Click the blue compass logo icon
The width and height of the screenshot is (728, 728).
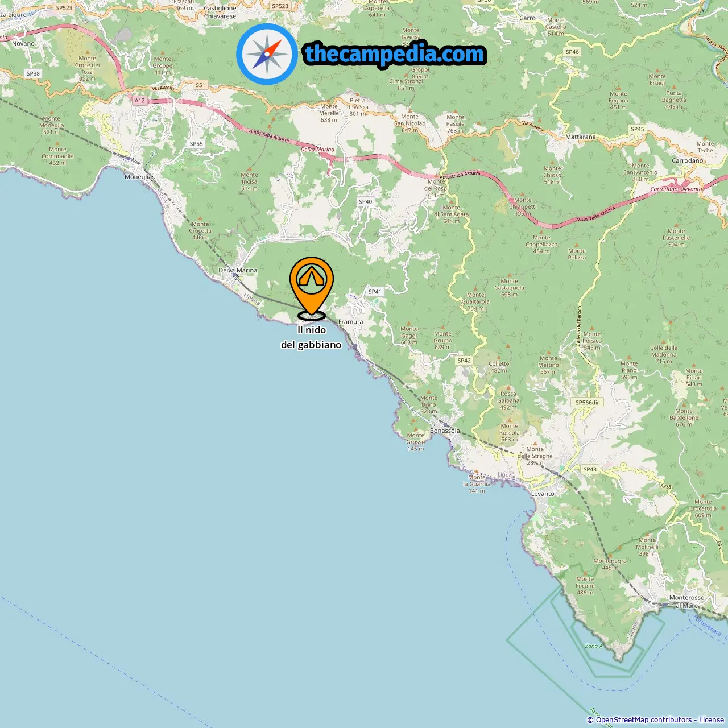pos(267,54)
